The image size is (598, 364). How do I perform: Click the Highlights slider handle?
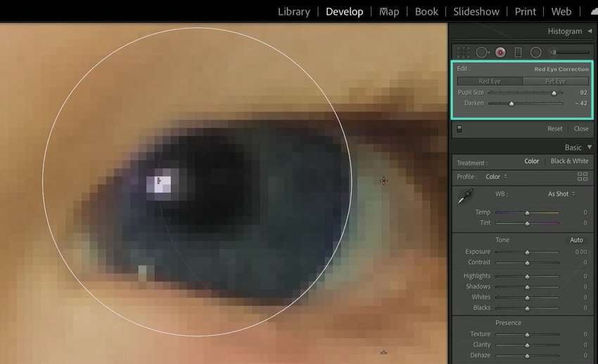[x=527, y=276]
